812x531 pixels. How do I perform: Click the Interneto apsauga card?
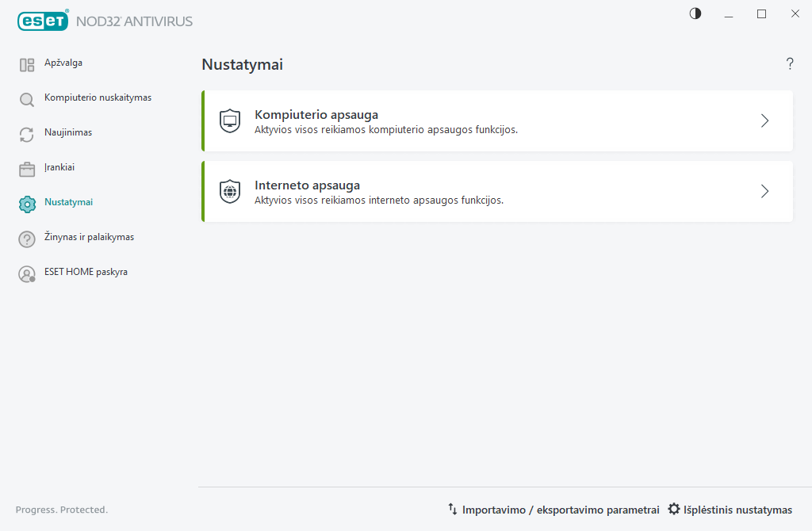[497, 191]
